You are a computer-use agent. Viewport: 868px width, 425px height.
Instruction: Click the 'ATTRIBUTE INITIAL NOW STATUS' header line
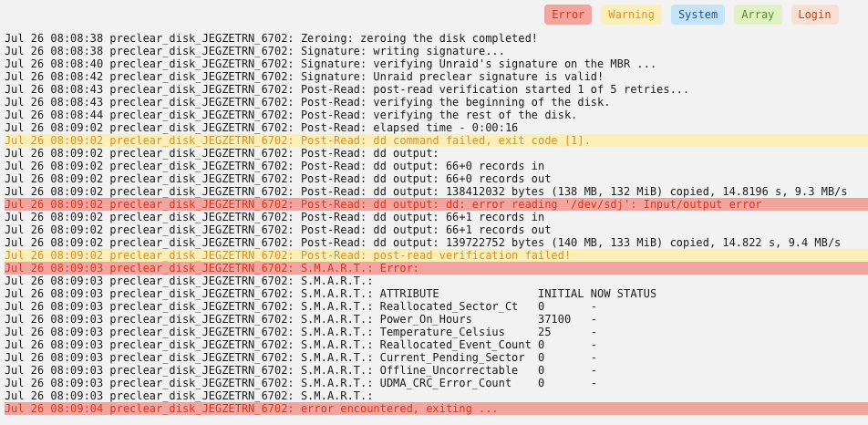click(330, 294)
